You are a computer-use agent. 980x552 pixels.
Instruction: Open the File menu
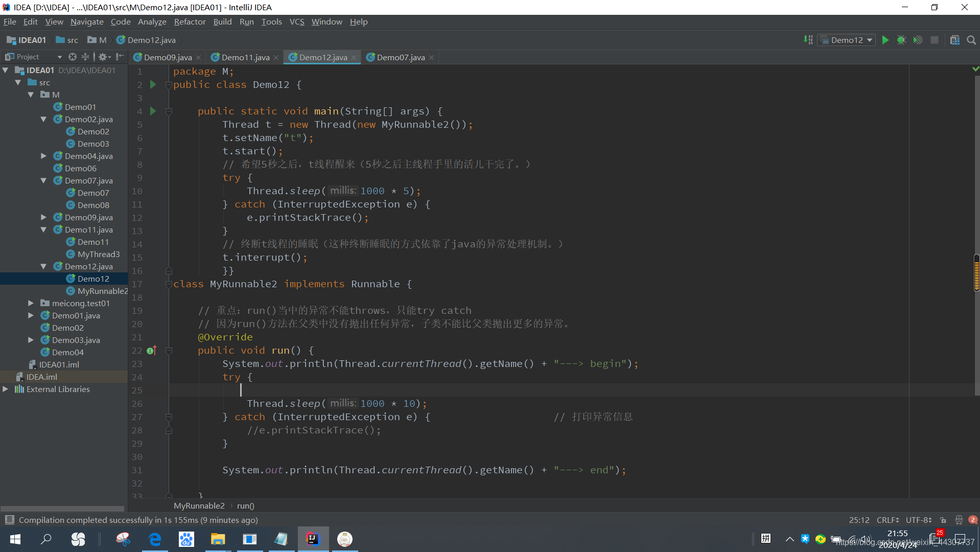tap(10, 22)
